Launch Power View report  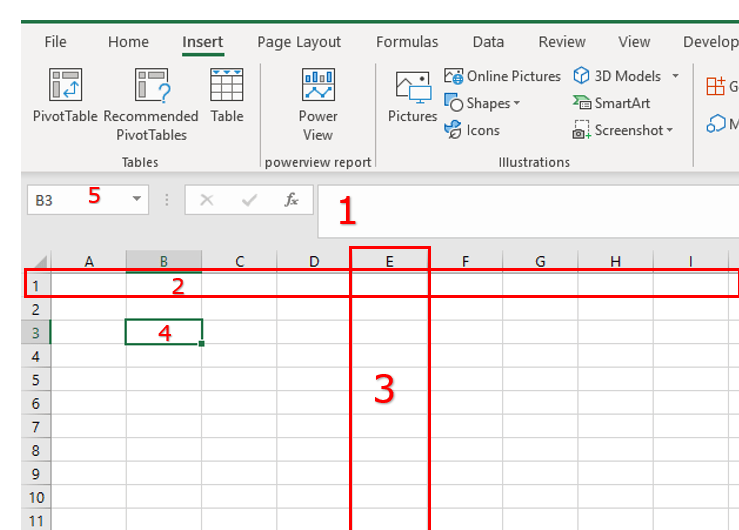coord(318,105)
